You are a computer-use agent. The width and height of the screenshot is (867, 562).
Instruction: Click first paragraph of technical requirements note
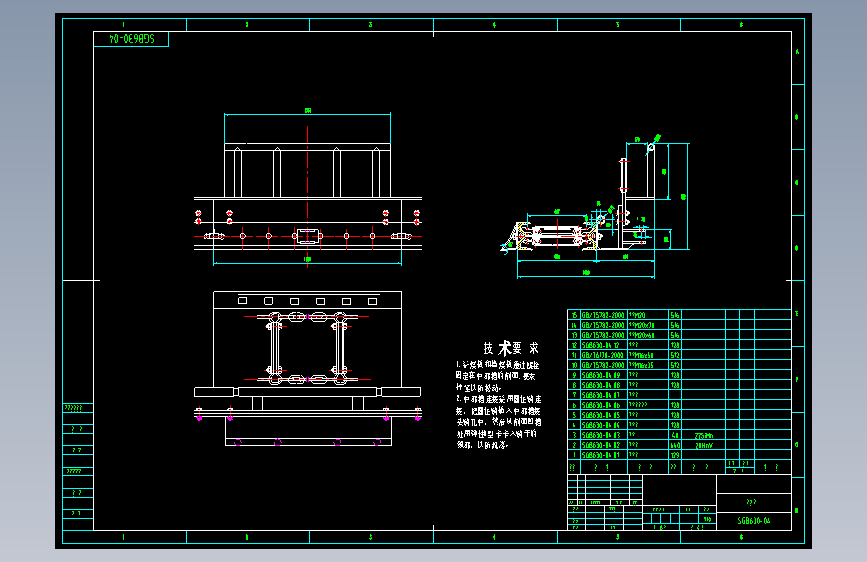(x=497, y=376)
